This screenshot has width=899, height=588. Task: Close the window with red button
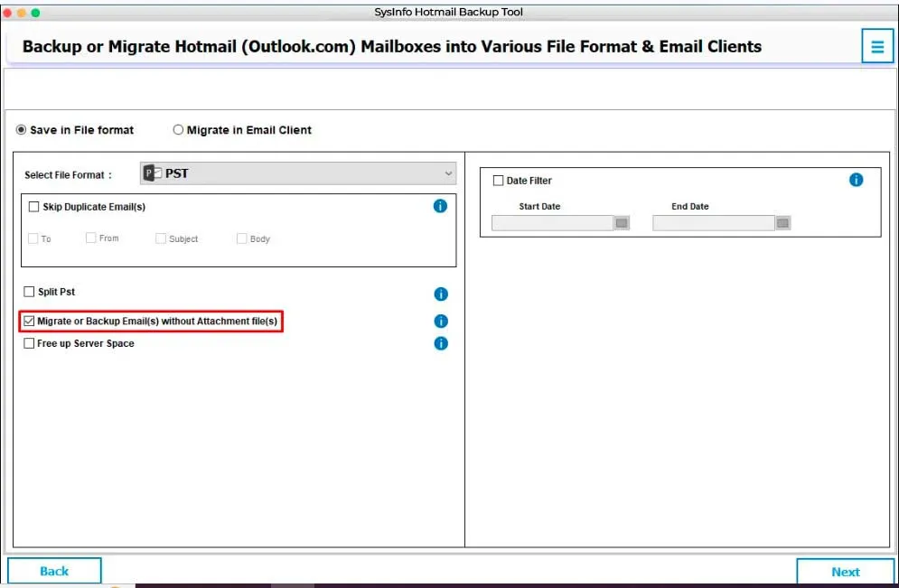tap(7, 12)
